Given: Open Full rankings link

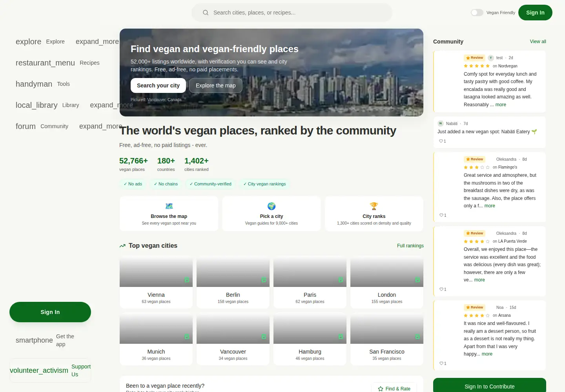Looking at the screenshot, I should tap(410, 246).
